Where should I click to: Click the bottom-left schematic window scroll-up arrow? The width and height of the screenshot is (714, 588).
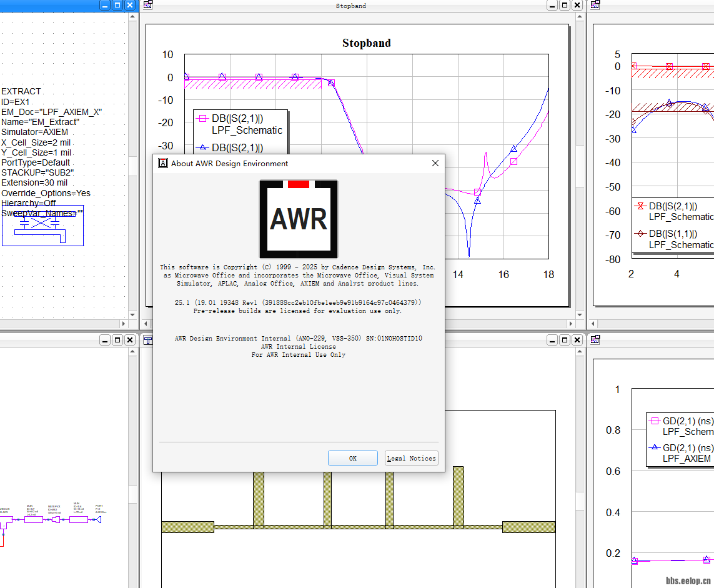pos(132,352)
